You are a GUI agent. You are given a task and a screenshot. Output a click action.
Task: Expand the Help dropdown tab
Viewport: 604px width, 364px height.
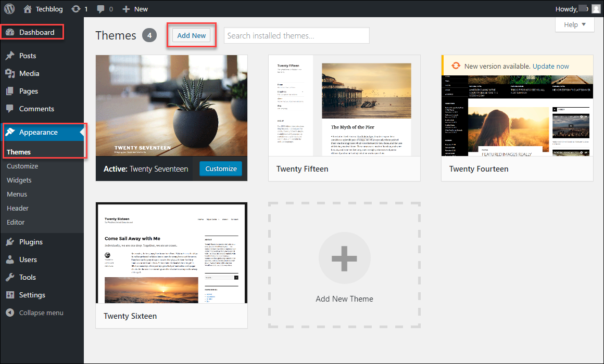(x=575, y=24)
